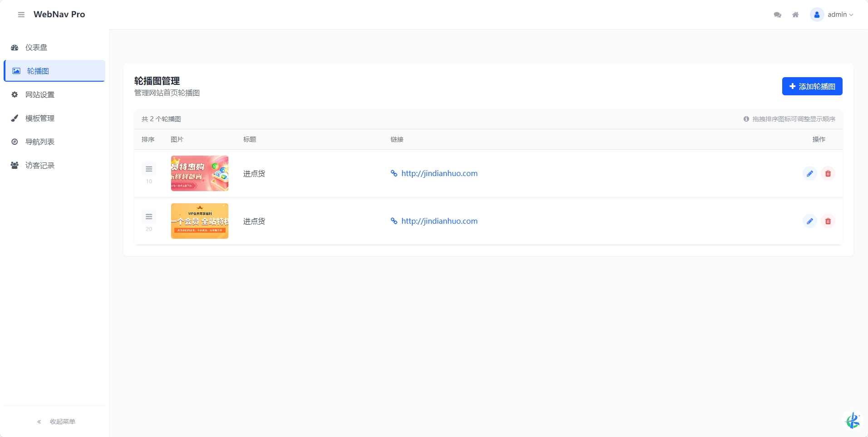Click the info icon about drag sorting
Screen dimensions: 868x437
tap(746, 119)
